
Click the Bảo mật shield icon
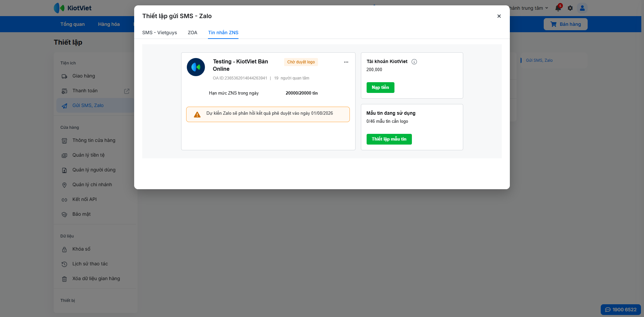pyautogui.click(x=64, y=215)
